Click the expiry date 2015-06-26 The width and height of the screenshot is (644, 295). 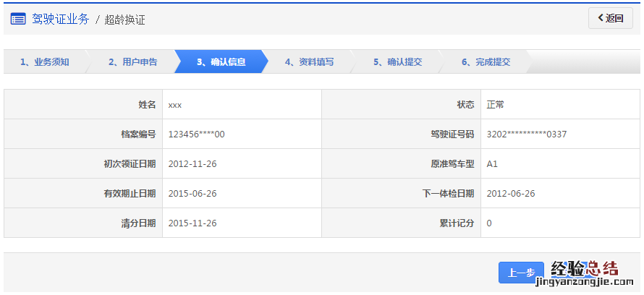192,194
